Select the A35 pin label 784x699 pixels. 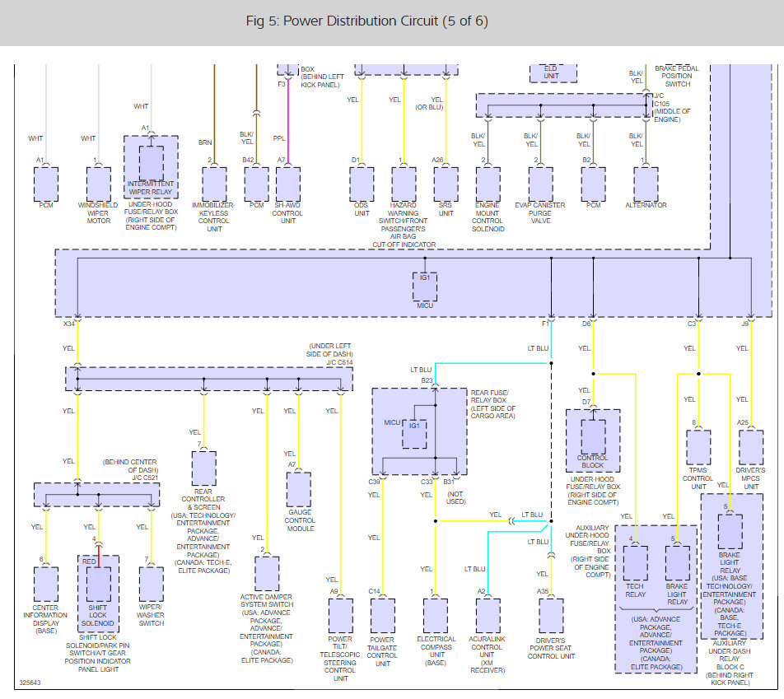click(543, 591)
